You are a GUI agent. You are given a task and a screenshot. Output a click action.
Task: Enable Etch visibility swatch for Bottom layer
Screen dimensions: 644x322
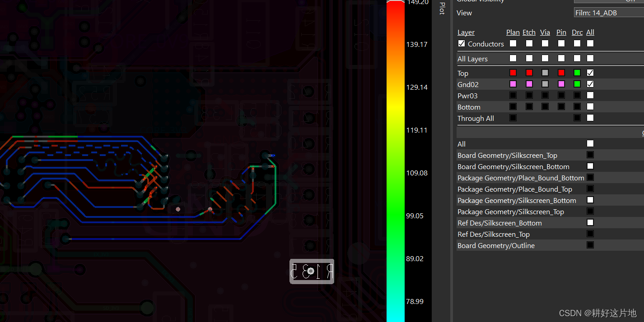529,106
